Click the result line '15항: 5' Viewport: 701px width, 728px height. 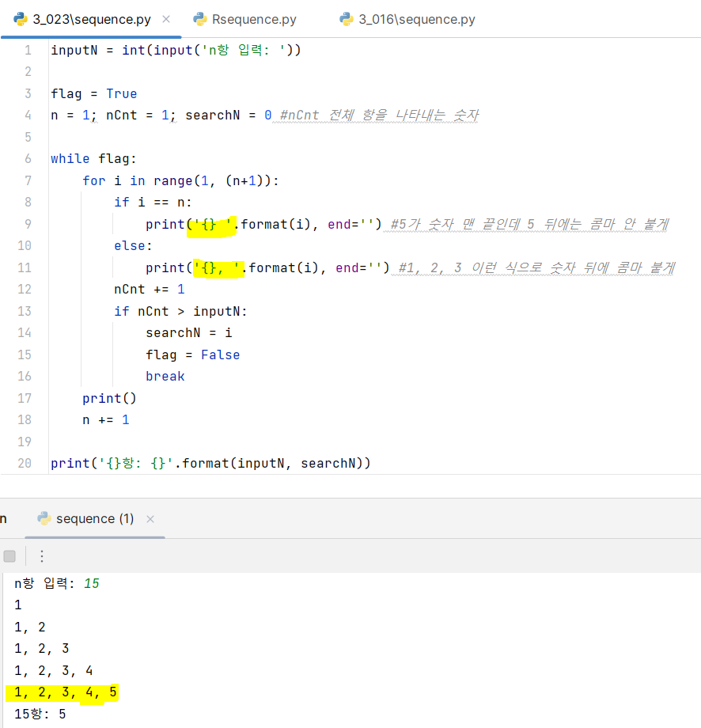point(40,714)
